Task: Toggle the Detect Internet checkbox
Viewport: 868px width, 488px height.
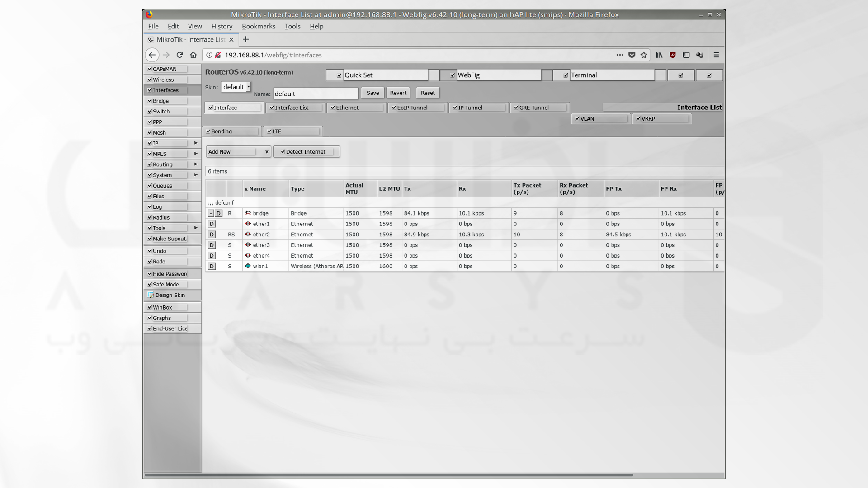Action: pyautogui.click(x=283, y=152)
